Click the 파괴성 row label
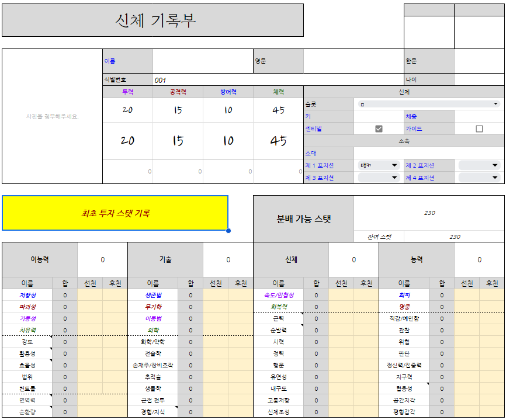Image resolution: width=506 pixels, height=420 pixels. coord(27,307)
